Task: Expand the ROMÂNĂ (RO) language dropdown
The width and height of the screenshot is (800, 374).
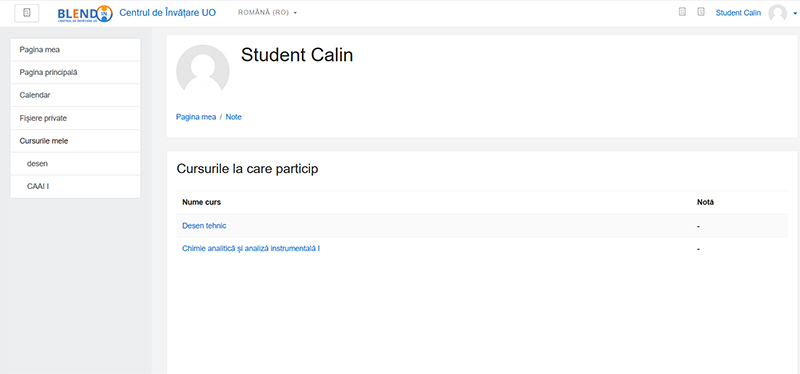Action: click(267, 13)
